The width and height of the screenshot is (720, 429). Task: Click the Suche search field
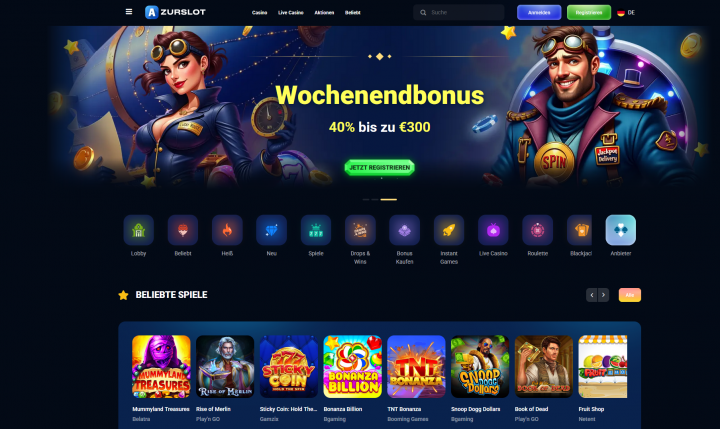coord(459,12)
